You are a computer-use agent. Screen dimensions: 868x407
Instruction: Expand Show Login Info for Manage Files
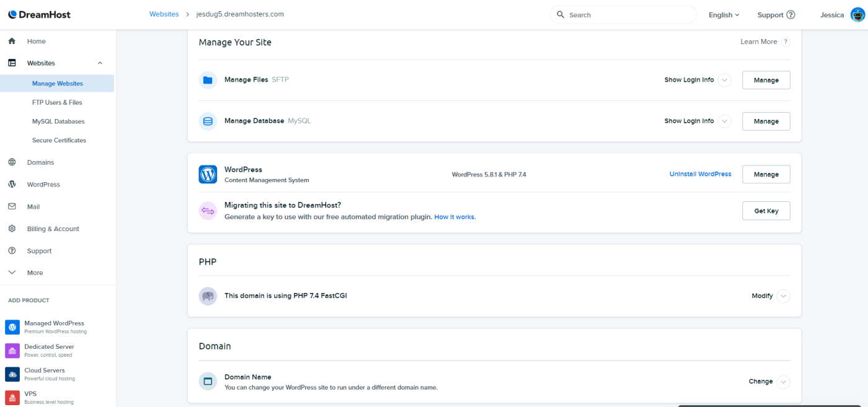click(725, 80)
